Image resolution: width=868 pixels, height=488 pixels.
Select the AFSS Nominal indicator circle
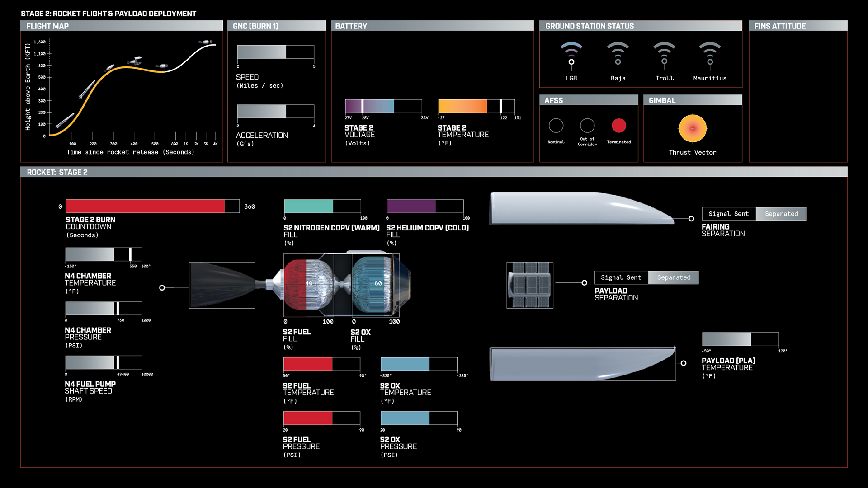coord(556,126)
